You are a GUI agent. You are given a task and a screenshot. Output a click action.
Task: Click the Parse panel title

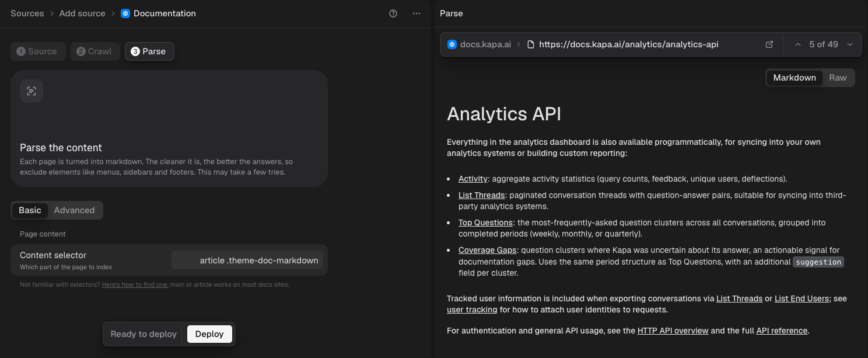[x=452, y=13]
